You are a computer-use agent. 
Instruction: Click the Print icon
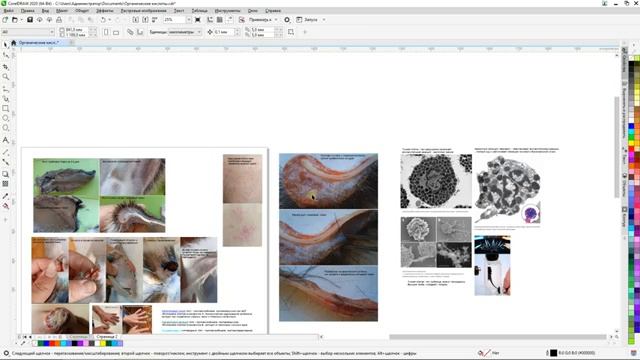point(59,20)
